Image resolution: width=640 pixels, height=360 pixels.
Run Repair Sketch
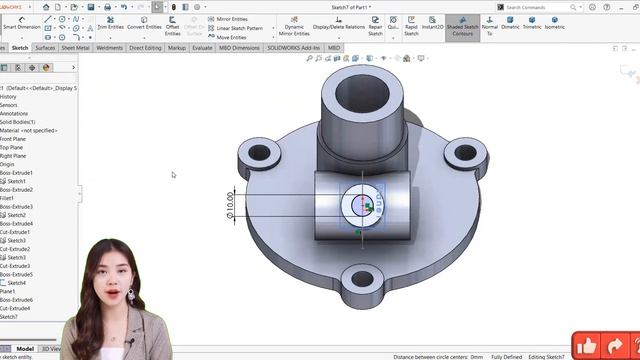[375, 26]
